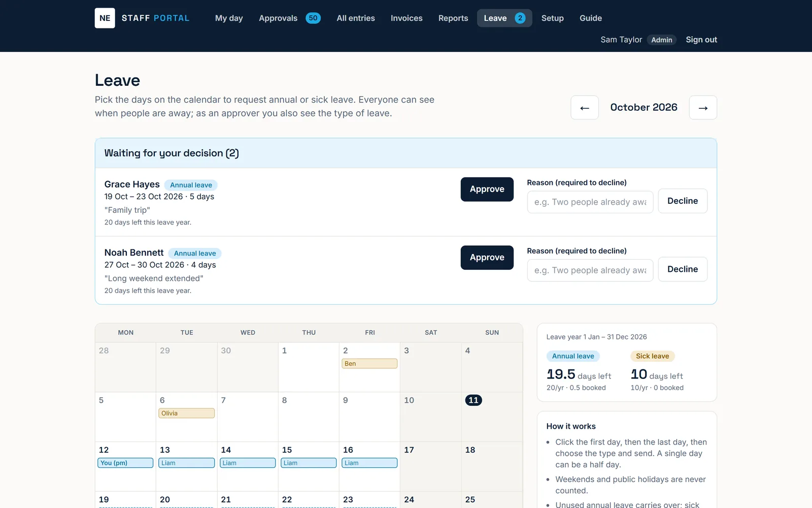This screenshot has width=812, height=508.
Task: Focus decline reason field for Grace Hayes
Action: click(x=590, y=202)
